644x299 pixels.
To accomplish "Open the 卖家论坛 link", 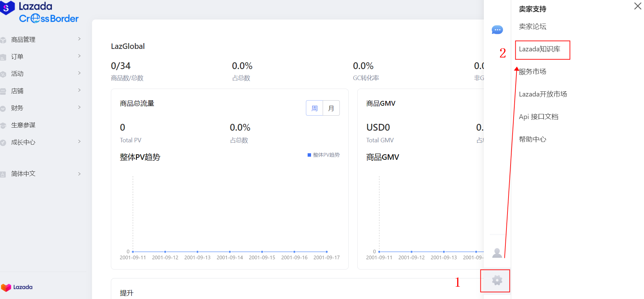I will tap(532, 27).
